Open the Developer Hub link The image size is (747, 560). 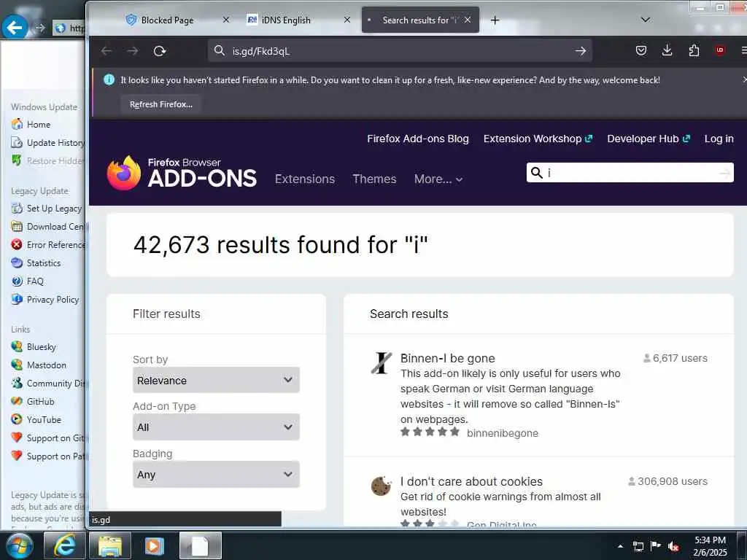[x=649, y=139]
